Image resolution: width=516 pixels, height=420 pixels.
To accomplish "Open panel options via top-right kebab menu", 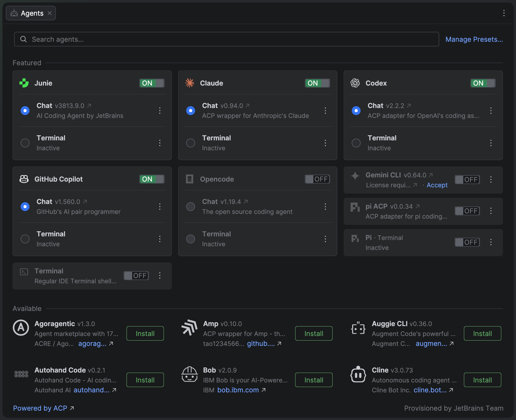I will pyautogui.click(x=504, y=13).
